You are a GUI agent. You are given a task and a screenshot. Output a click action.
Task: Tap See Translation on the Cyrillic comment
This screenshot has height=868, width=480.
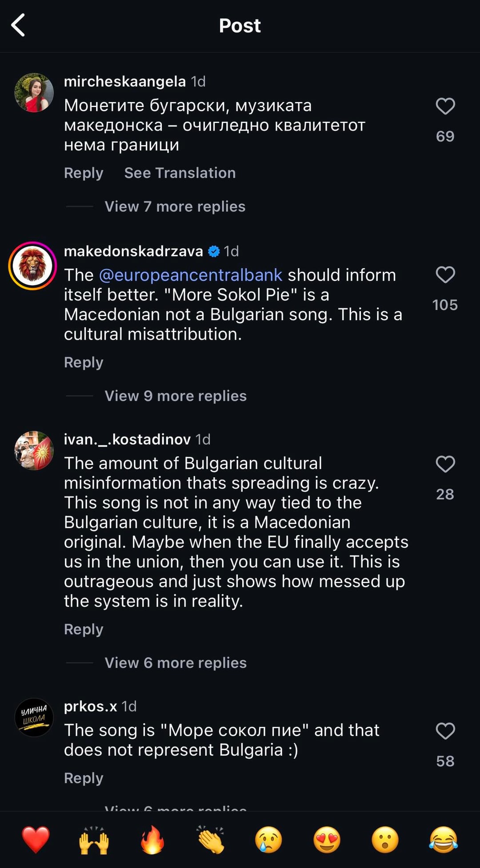pos(180,173)
